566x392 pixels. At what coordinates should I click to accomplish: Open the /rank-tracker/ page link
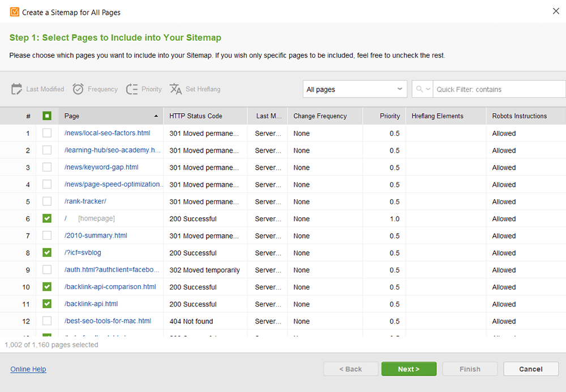pyautogui.click(x=85, y=201)
